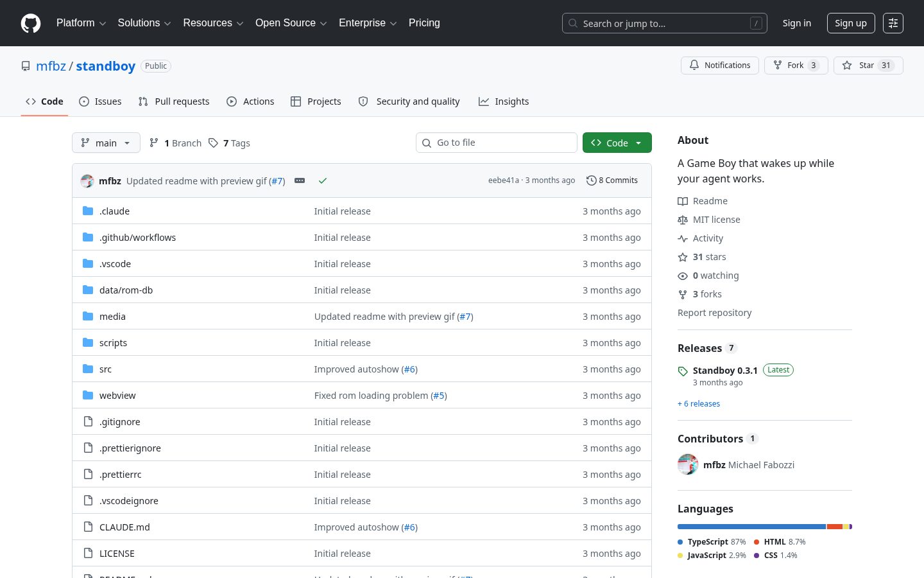The image size is (924, 578).
Task: Open the global navigation settings icon
Action: (893, 23)
